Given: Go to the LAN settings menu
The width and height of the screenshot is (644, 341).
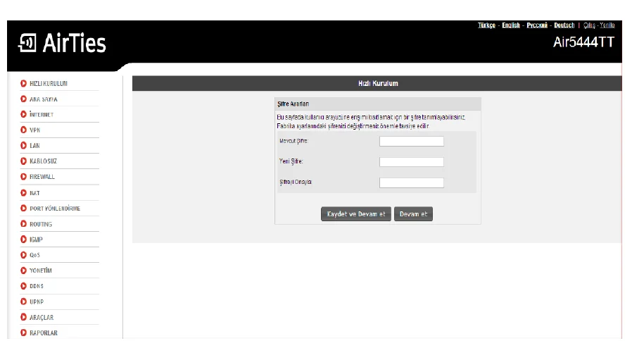Looking at the screenshot, I should (x=35, y=146).
